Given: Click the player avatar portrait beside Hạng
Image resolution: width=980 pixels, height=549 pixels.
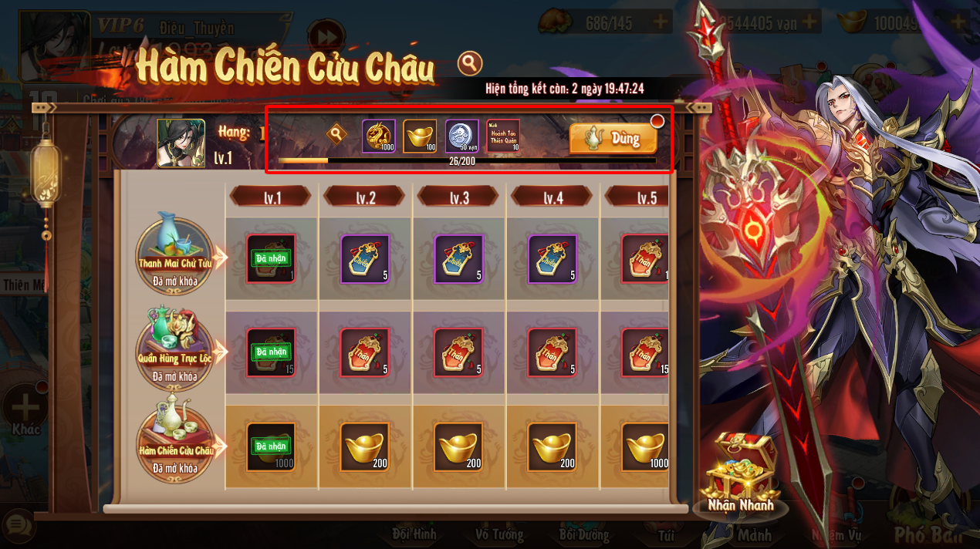Looking at the screenshot, I should 181,143.
